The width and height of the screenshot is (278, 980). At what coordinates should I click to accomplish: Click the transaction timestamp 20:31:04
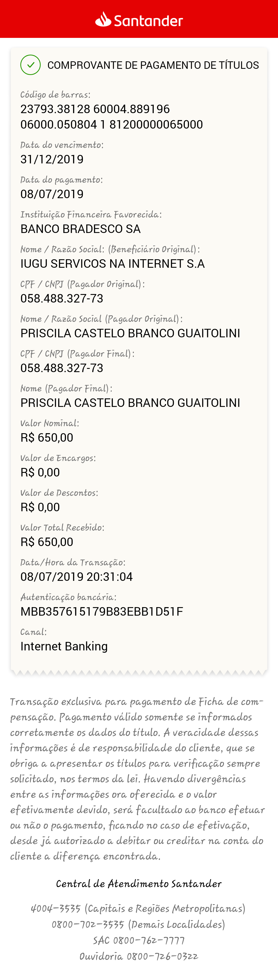click(110, 577)
